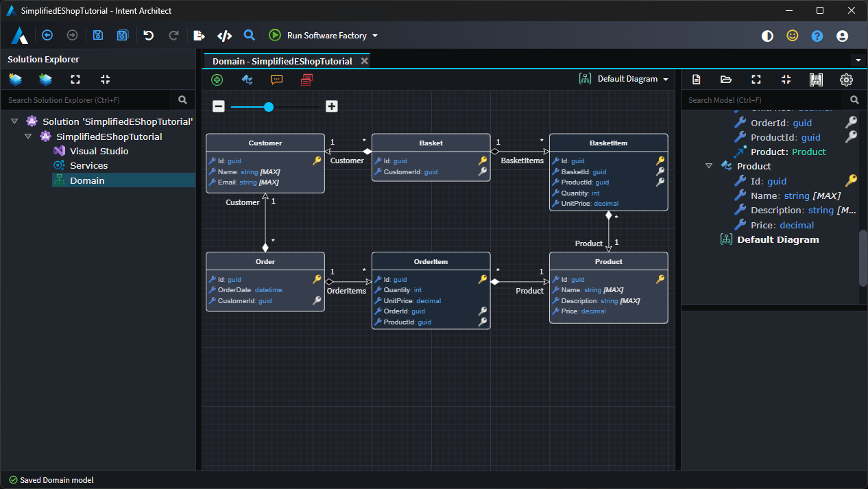Viewport: 868px width, 489px height.
Task: Select the BasketItem entity header in diagram
Action: click(x=609, y=143)
